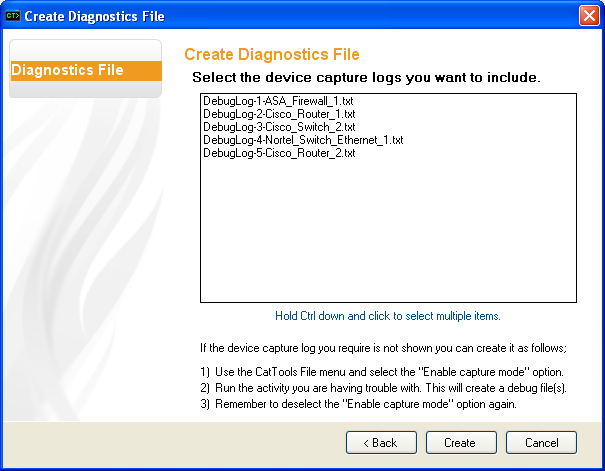This screenshot has height=471, width=605.
Task: Choose DebugLog-3-Cisco_Switch_2.txt capture log
Action: tap(266, 127)
